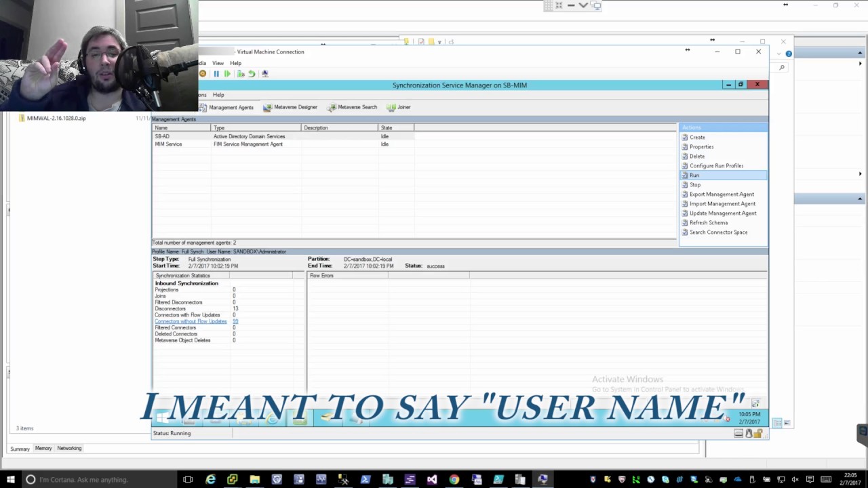Open Metaverse Search
The width and height of the screenshot is (868, 488).
click(x=353, y=107)
